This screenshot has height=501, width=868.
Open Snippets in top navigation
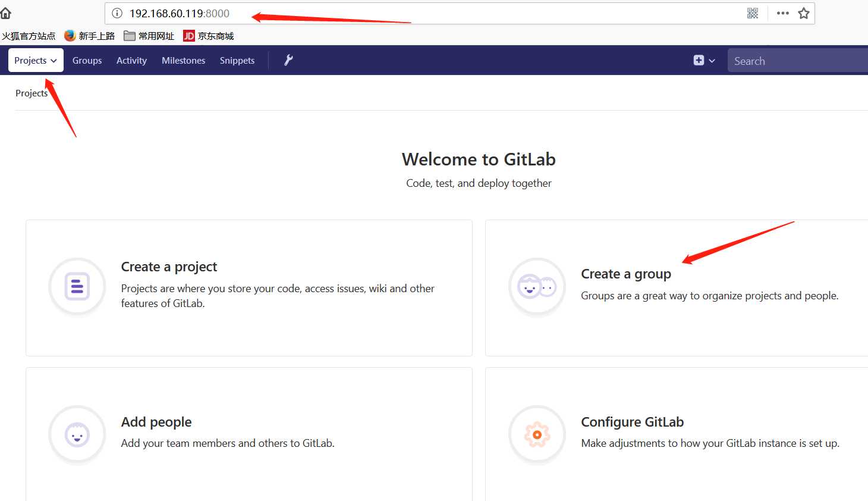click(237, 60)
